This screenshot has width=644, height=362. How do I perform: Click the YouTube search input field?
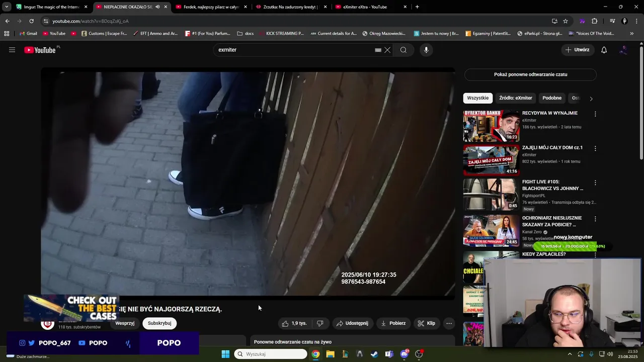click(294, 50)
